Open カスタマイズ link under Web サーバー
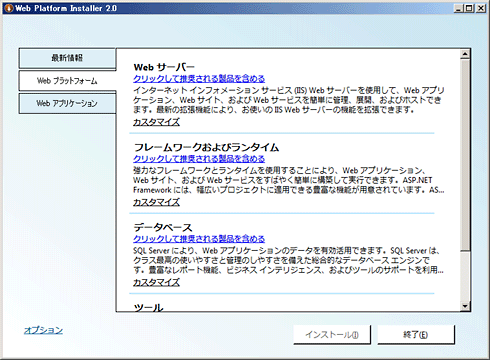Viewport: 490px width, 360px height. (x=156, y=122)
